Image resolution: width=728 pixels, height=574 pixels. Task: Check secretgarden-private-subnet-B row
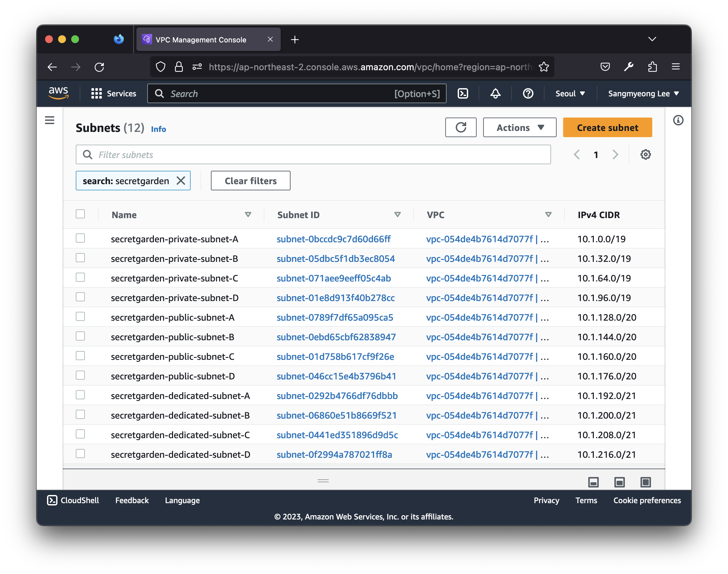tap(80, 258)
